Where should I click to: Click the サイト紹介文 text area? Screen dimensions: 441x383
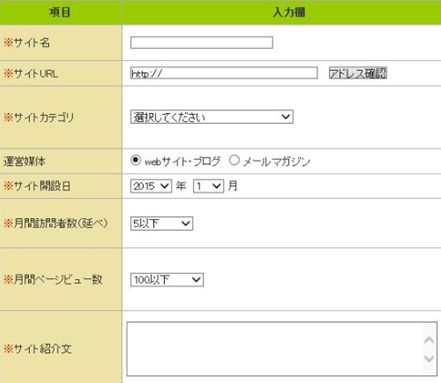(x=282, y=349)
